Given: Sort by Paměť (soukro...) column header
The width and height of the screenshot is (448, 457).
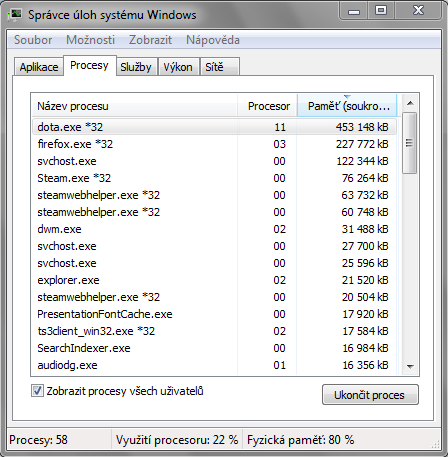Looking at the screenshot, I should pyautogui.click(x=347, y=106).
